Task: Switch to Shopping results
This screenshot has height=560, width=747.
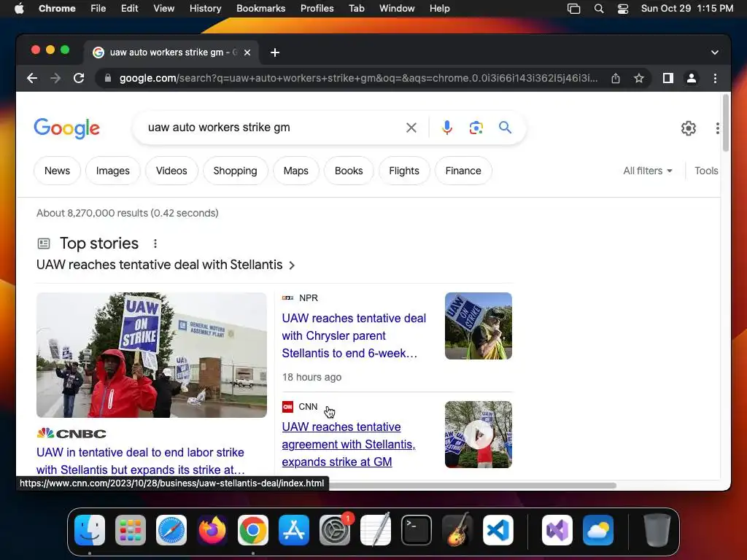Action: [x=236, y=171]
